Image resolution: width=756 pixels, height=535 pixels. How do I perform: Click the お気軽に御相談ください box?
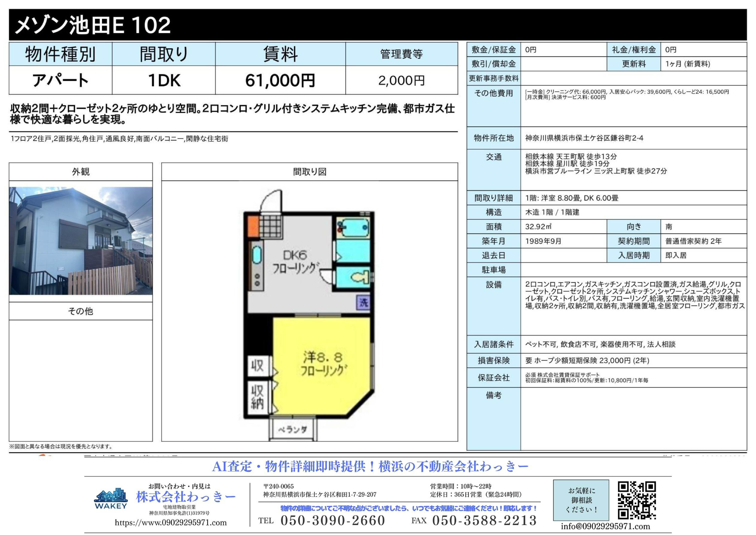click(x=581, y=500)
